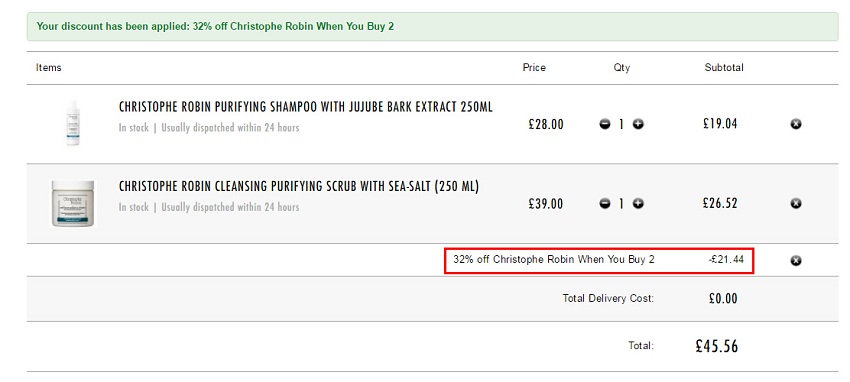
Task: Remove the Sea-Salt Scrub from the basket
Action: pos(795,204)
